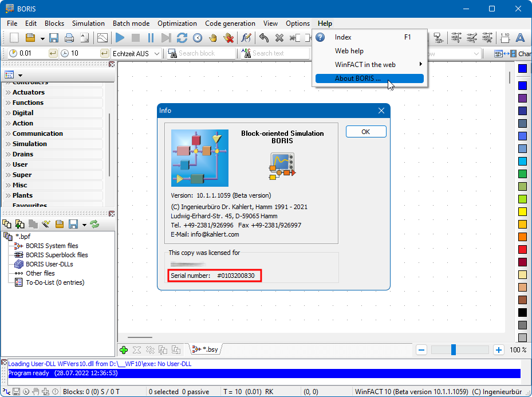The width and height of the screenshot is (532, 397).
Task: Select To-Do-List (0 entries) in the project tree
Action: (55, 282)
